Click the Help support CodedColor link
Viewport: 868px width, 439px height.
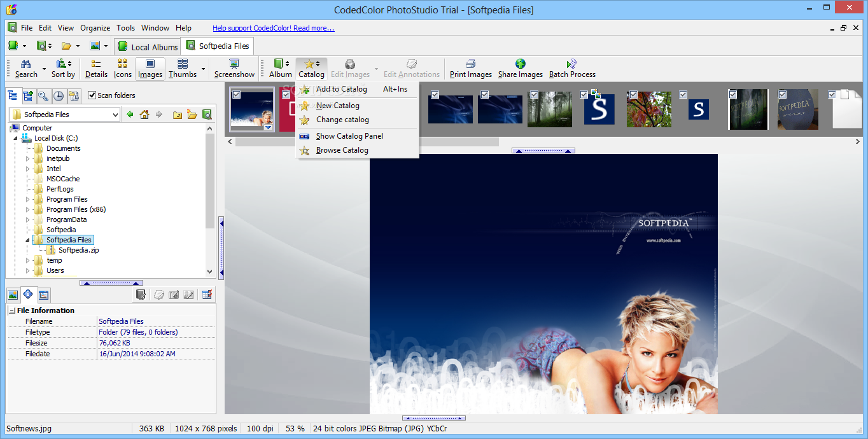tap(273, 28)
